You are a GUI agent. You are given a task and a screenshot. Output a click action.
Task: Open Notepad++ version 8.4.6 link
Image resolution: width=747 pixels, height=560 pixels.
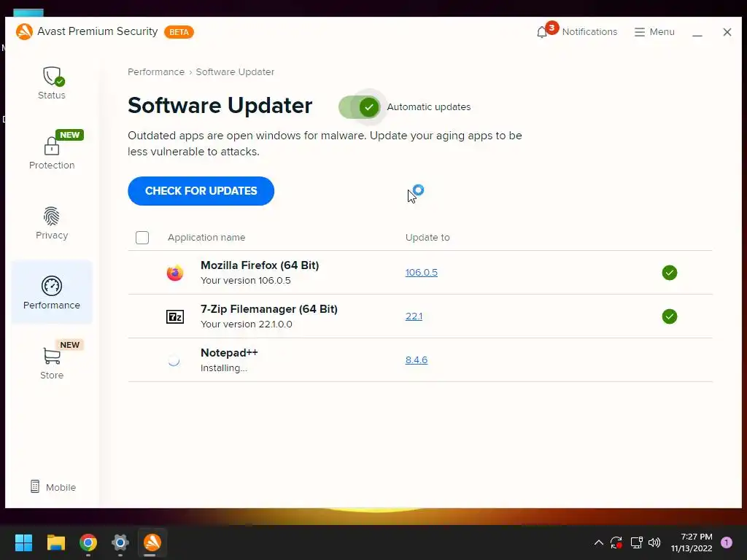(x=416, y=360)
